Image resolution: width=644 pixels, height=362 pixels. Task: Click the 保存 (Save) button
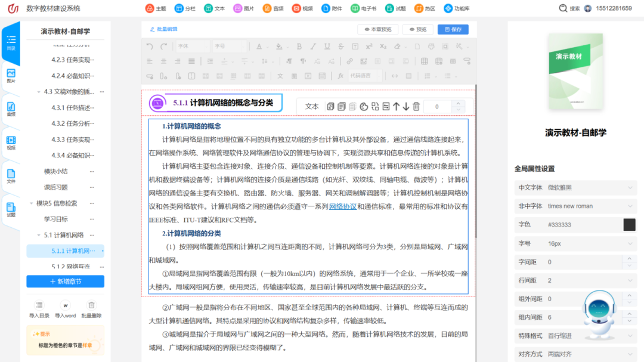pos(453,29)
